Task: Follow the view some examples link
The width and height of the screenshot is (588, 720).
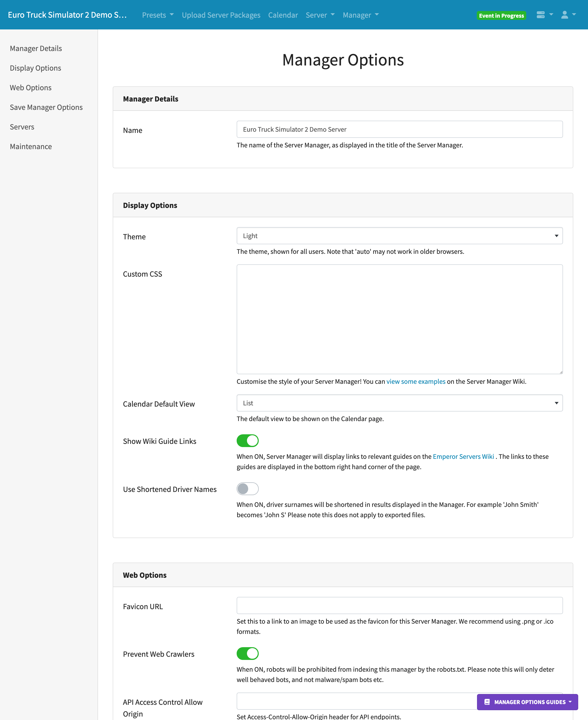Action: [416, 381]
